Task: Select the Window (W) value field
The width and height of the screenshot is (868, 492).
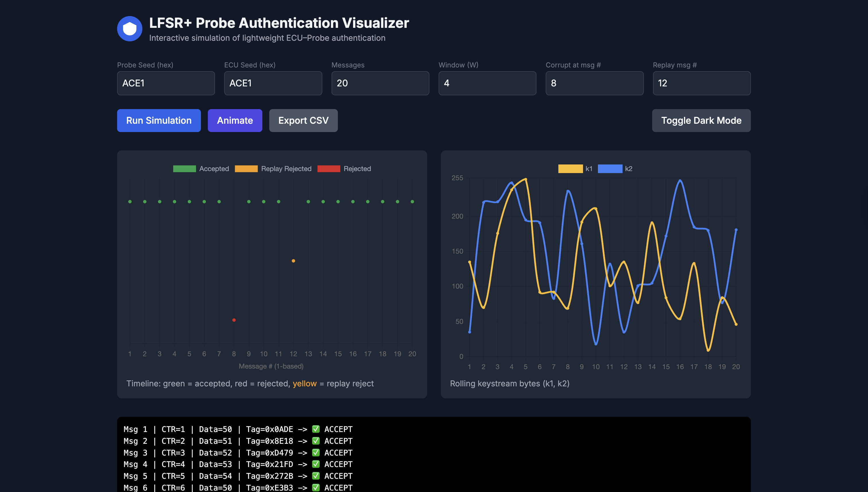Action: 487,83
